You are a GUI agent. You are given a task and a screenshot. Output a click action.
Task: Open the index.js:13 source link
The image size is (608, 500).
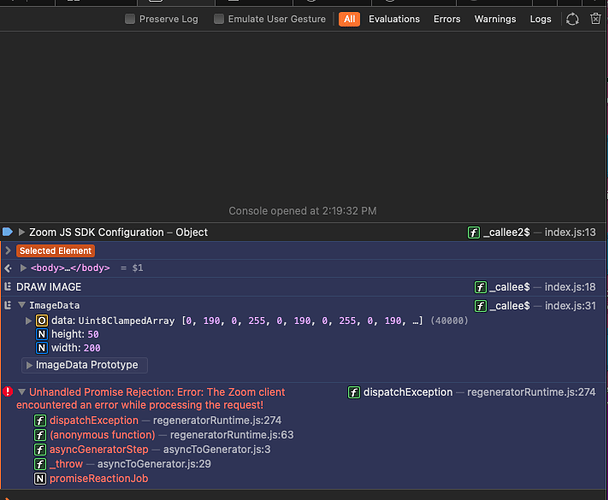click(570, 232)
